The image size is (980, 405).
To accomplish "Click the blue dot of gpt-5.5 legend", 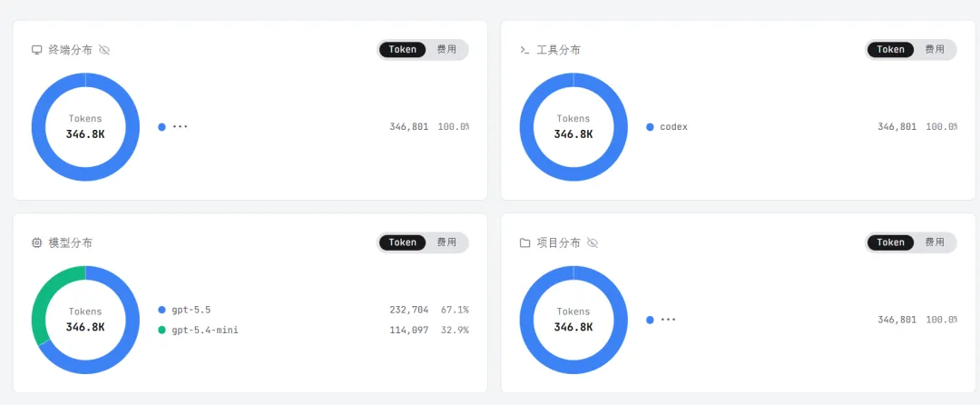I will coord(162,310).
